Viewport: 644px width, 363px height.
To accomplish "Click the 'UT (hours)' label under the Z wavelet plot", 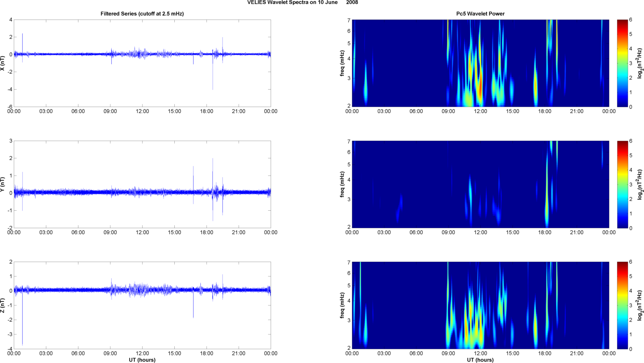I will pos(480,360).
